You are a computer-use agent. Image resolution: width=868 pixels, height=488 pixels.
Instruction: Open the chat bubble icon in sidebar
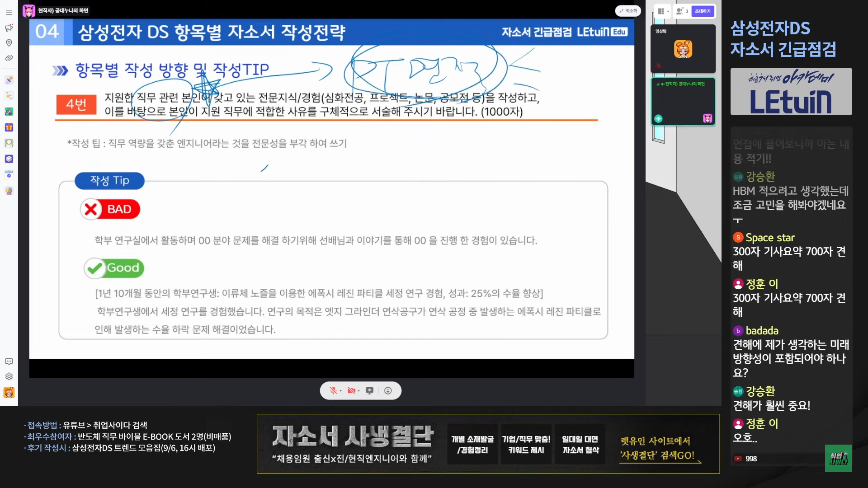point(9,361)
